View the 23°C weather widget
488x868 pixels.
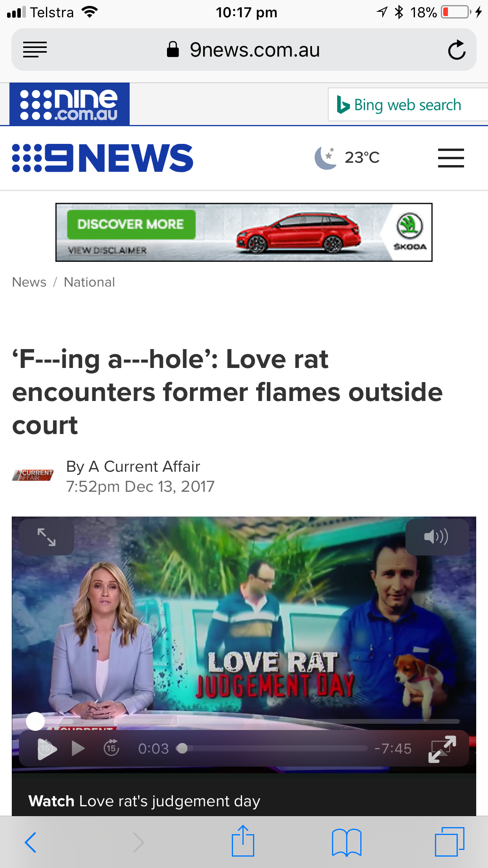point(347,158)
